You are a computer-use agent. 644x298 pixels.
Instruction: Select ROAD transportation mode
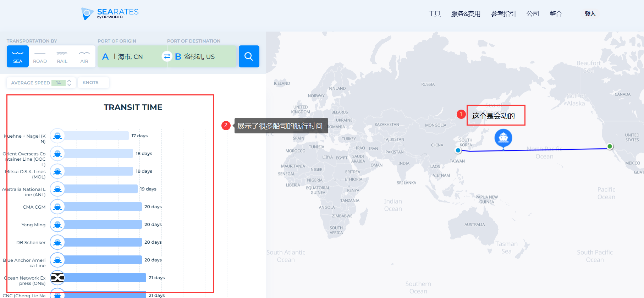tap(40, 56)
